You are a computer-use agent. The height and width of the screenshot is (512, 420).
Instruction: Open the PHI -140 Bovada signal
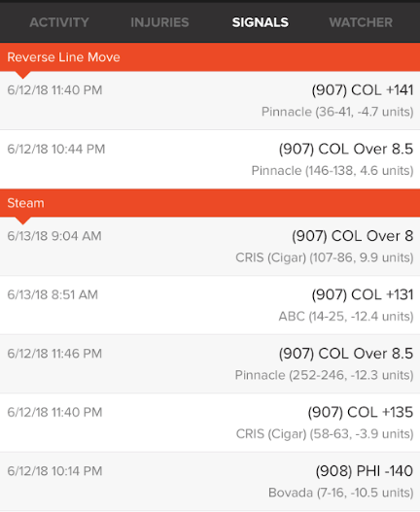210,482
